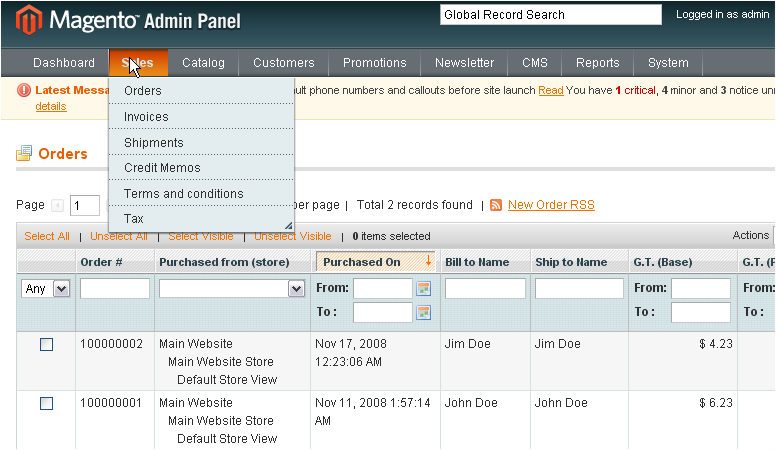Select Credit Memos in Sales menu
This screenshot has height=450, width=776.
coord(162,168)
